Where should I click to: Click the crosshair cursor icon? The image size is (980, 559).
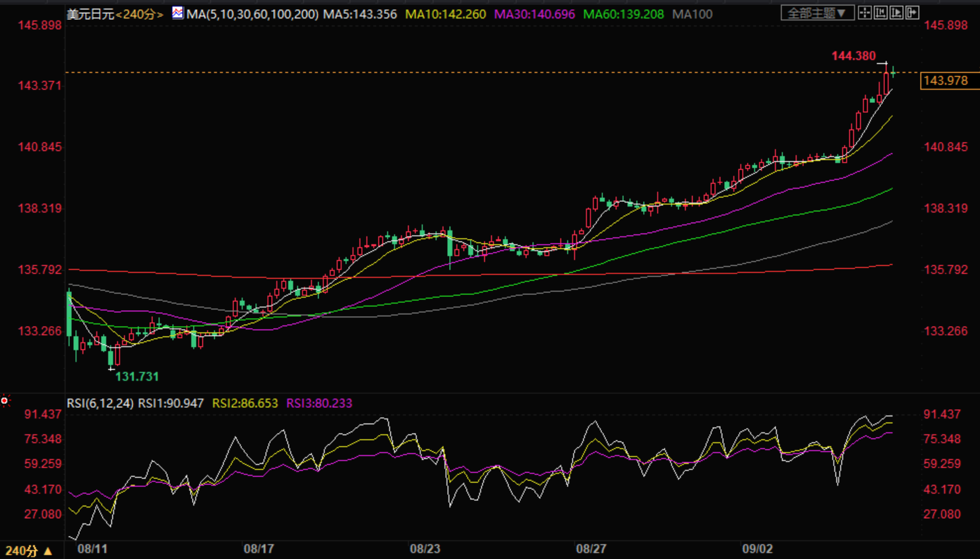[x=865, y=13]
